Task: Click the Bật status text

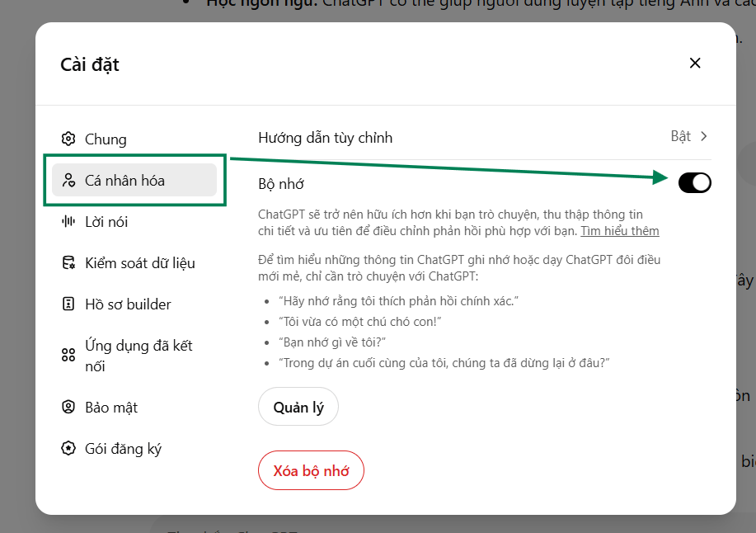Action: coord(681,136)
